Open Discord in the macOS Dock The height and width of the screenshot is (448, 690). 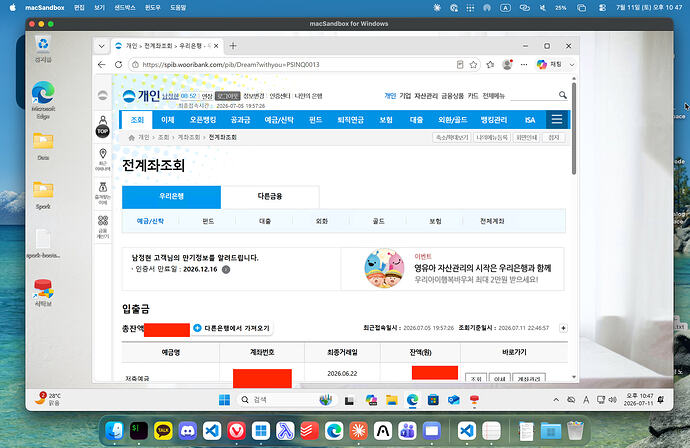pyautogui.click(x=187, y=431)
